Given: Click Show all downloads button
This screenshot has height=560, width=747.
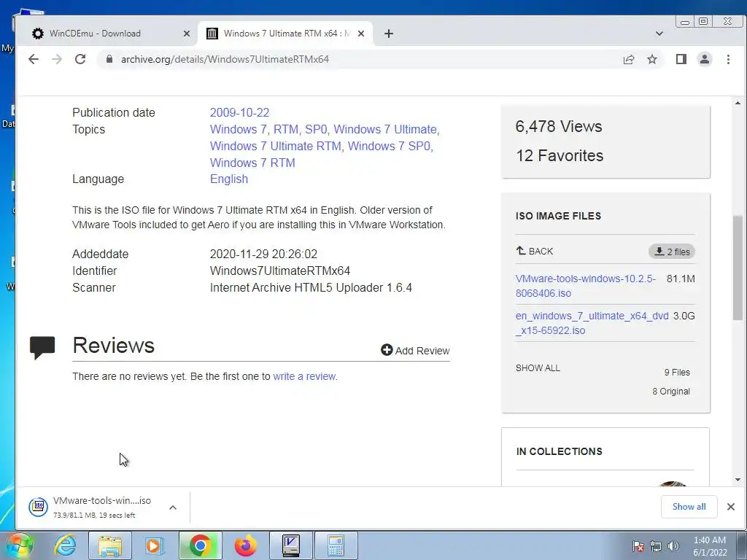Looking at the screenshot, I should tap(689, 507).
